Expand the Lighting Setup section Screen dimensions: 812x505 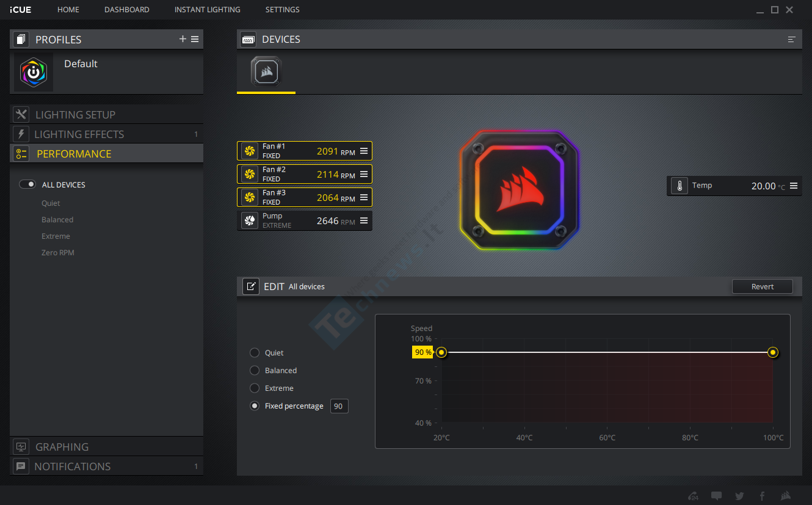pos(106,114)
